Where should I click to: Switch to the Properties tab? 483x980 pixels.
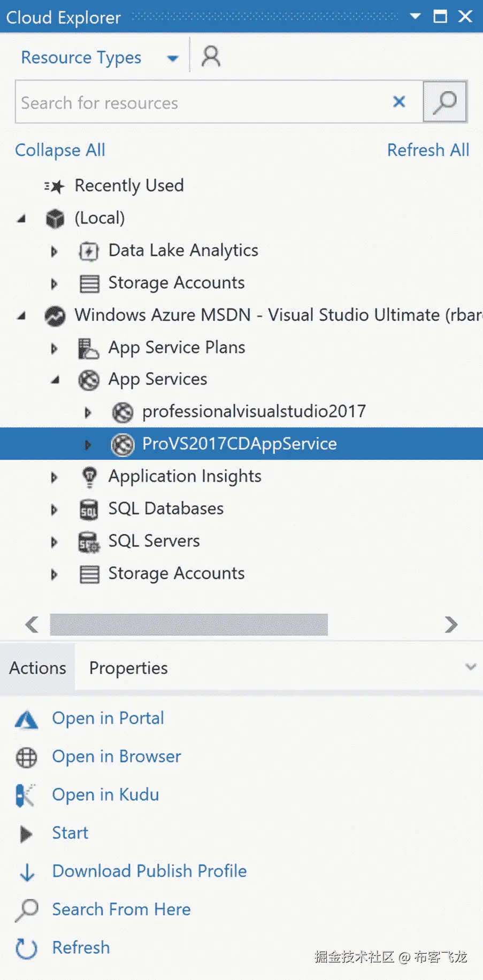[x=128, y=668]
